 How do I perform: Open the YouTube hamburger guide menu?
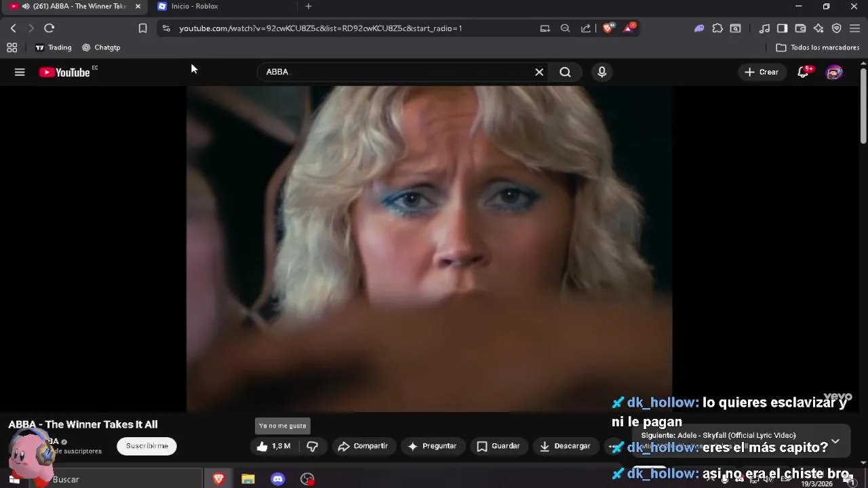(x=20, y=72)
